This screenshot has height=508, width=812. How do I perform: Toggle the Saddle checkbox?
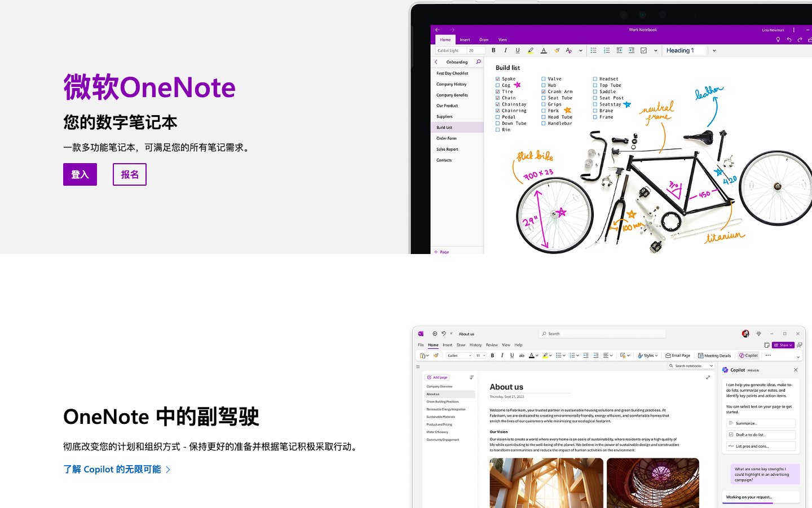coord(595,91)
